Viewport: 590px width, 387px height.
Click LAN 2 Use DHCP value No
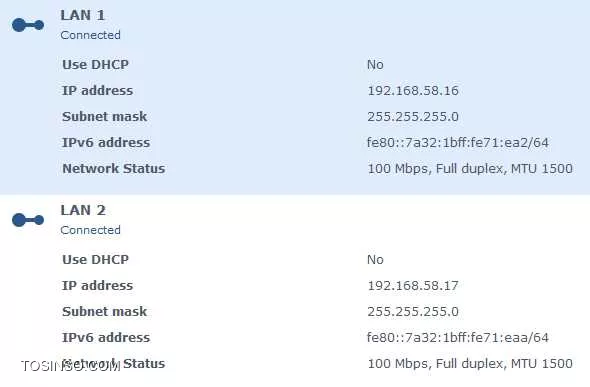point(375,260)
